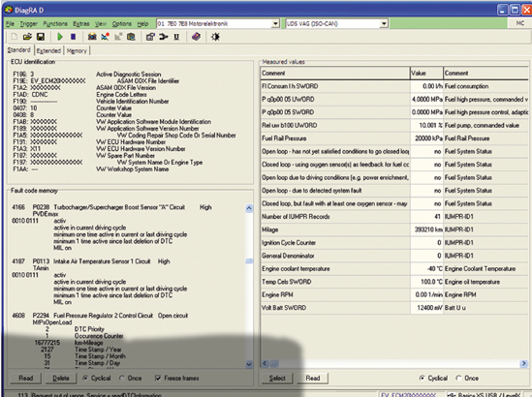Click the measured values horizontal scrollbar thumb
The width and height of the screenshot is (532, 397).
tap(274, 363)
